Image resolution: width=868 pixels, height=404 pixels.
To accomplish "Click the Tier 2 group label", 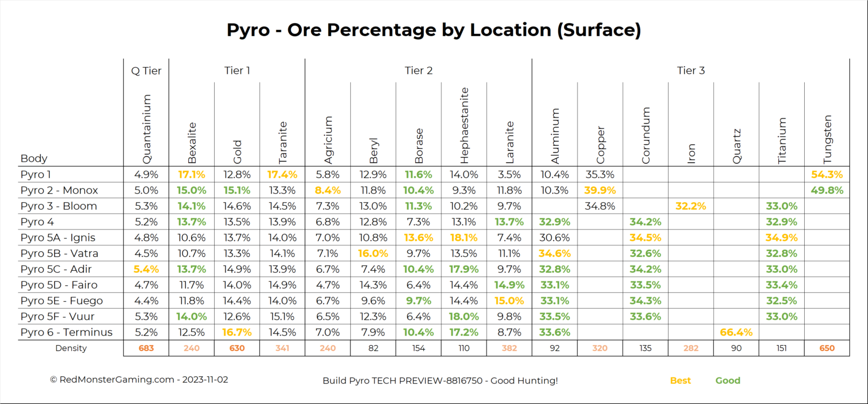I will (418, 70).
